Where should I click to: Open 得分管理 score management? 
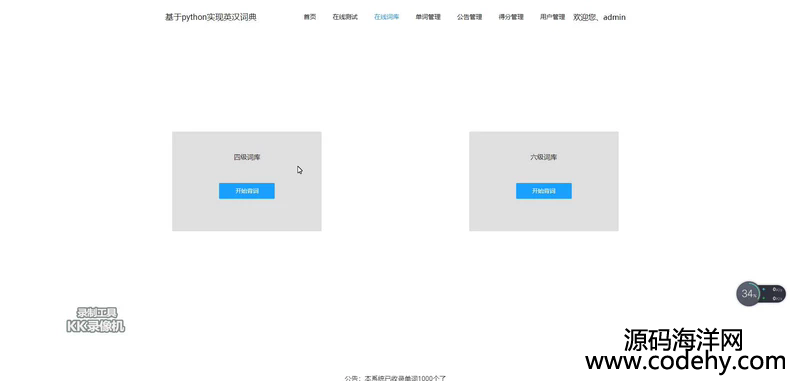[511, 17]
